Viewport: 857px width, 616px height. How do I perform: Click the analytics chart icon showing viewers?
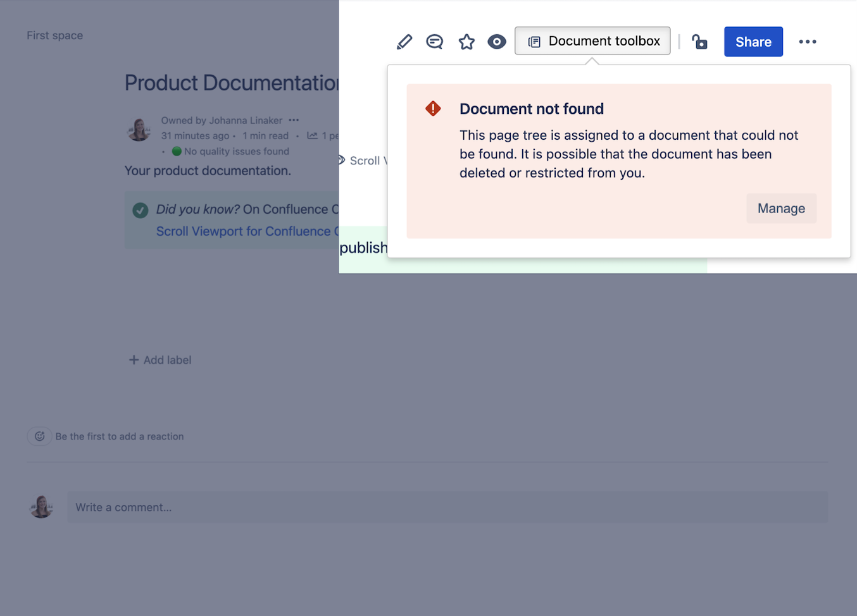coord(311,135)
